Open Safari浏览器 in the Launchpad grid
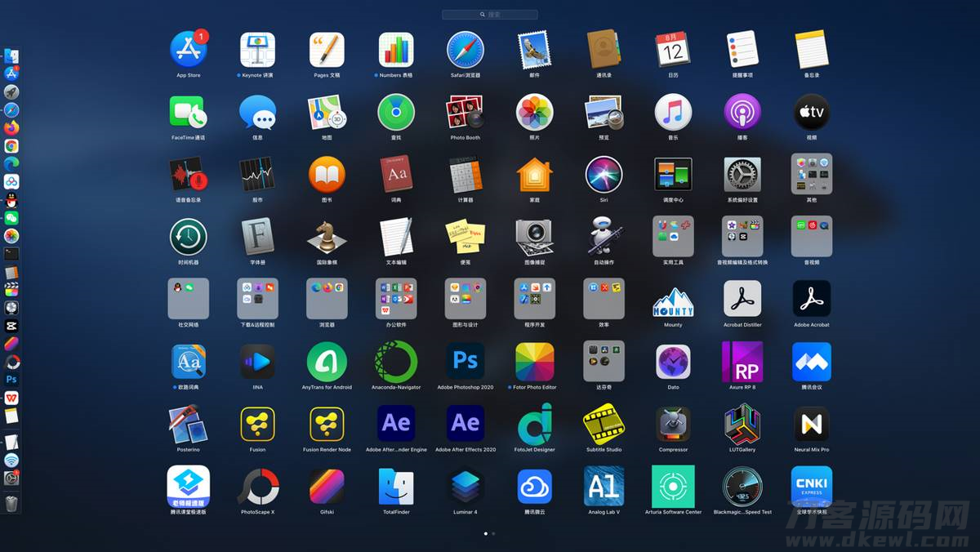This screenshot has width=980, height=552. click(x=465, y=50)
